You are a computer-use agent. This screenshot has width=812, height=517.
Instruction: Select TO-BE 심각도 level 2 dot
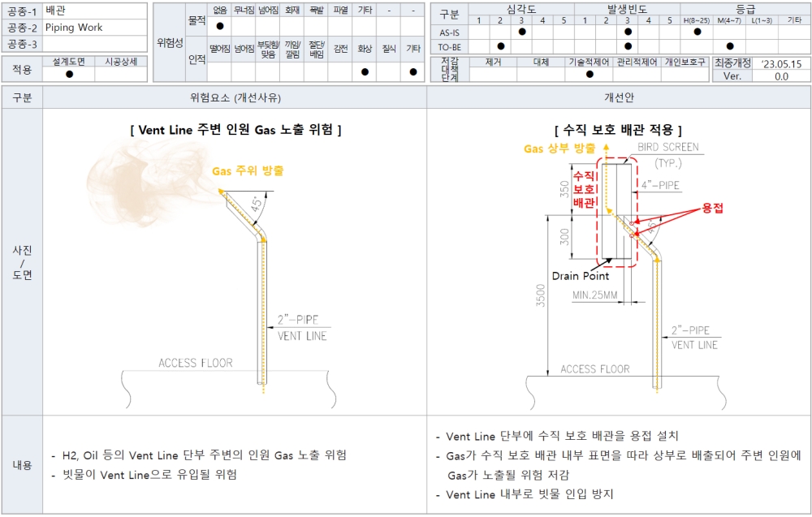point(501,46)
